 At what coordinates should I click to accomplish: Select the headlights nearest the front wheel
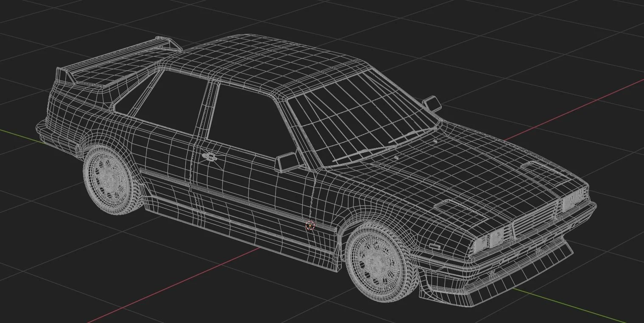490,240
